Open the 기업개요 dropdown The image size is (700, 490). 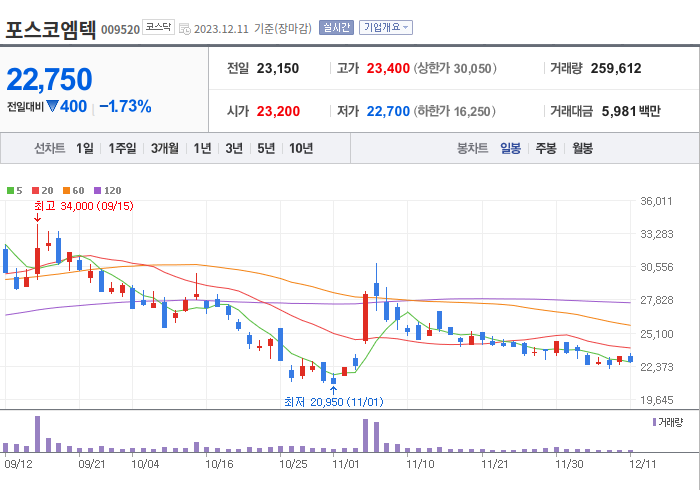pos(386,28)
